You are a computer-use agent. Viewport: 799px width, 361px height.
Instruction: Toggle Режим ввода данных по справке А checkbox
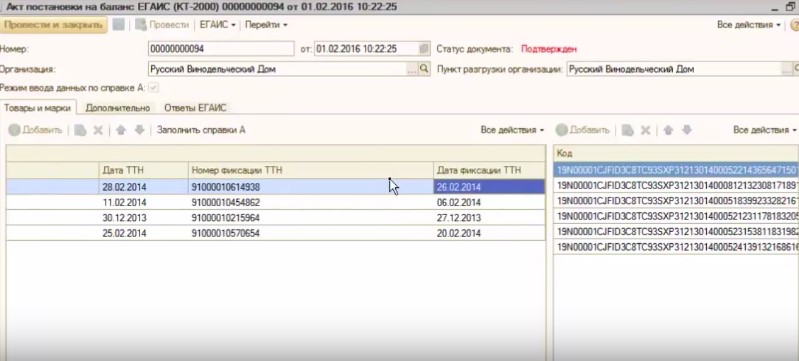coord(153,88)
